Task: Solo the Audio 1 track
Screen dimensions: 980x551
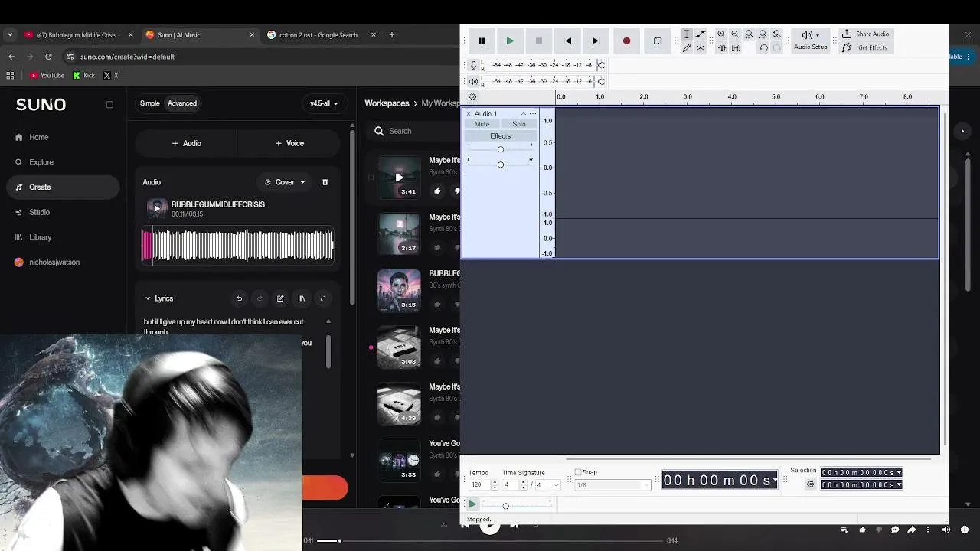Action: (x=519, y=124)
